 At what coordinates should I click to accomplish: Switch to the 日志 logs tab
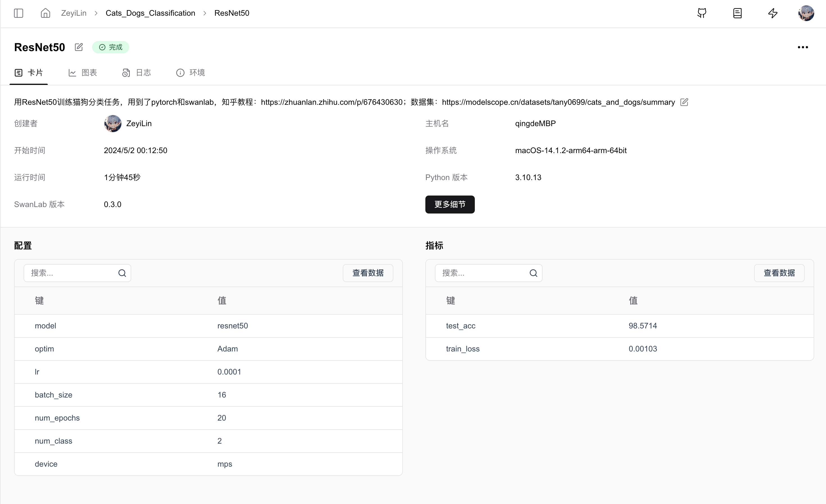click(x=137, y=73)
